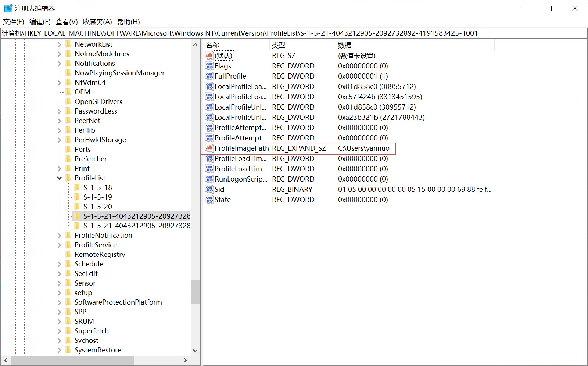Open the 查看(V) menu
Image resolution: width=588 pixels, height=366 pixels.
pos(67,22)
